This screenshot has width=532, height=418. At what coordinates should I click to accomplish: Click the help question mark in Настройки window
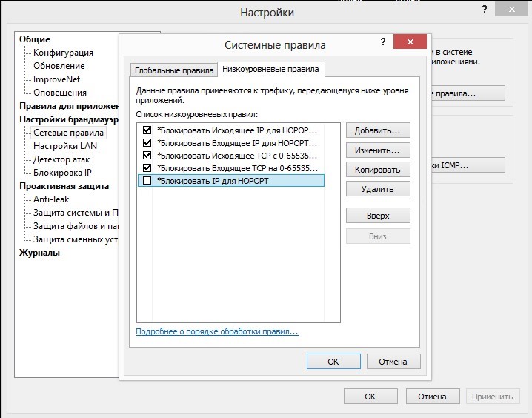(485, 9)
